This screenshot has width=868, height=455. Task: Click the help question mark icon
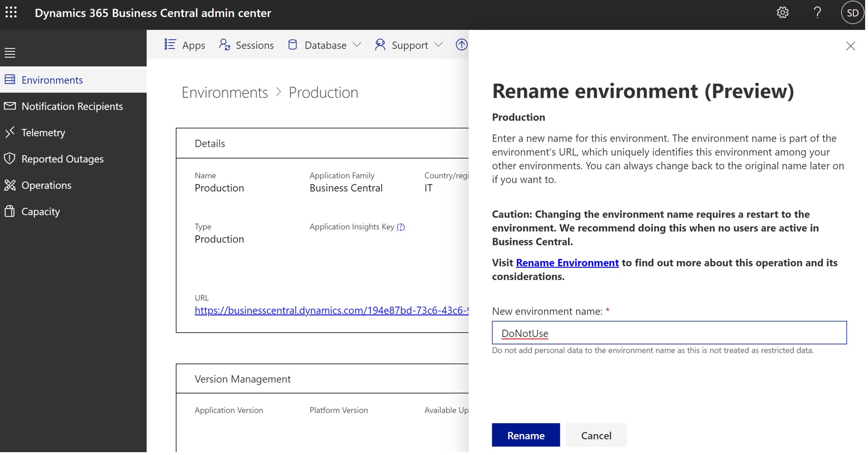(817, 13)
